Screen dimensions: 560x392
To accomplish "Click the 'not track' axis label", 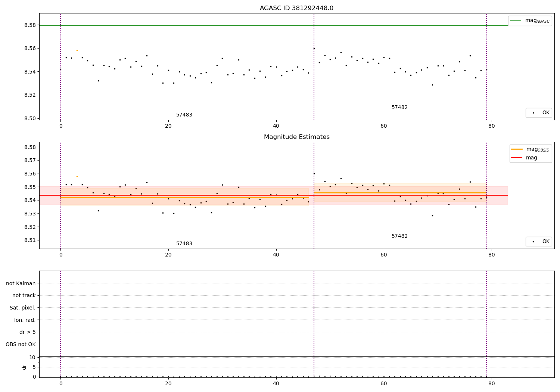I will tap(24, 295).
